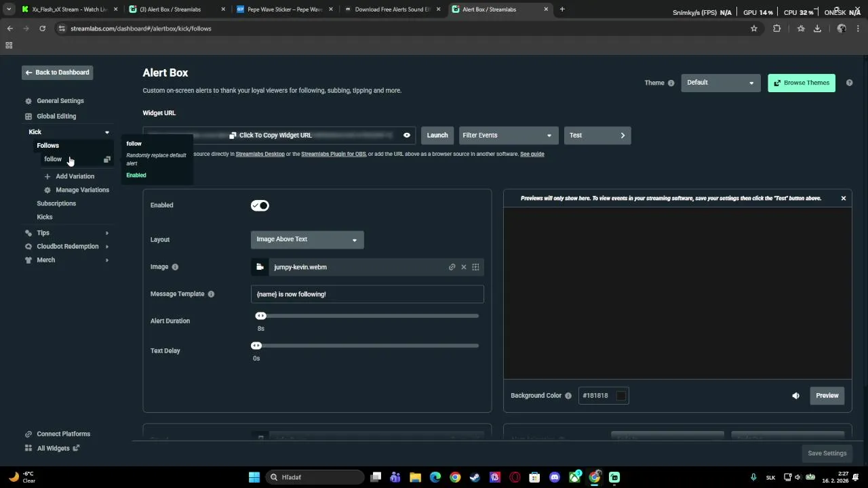868x488 pixels.
Task: Bookmark this page with the star icon
Action: click(754, 28)
